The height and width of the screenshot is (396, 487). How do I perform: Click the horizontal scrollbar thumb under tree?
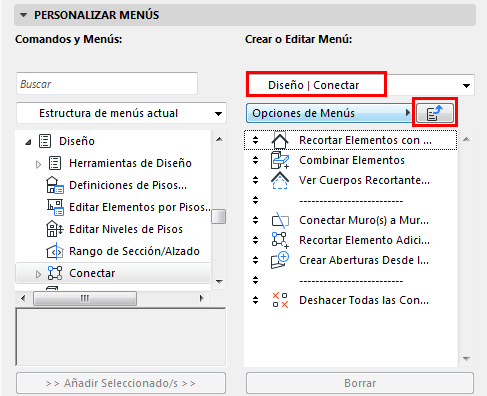pos(85,298)
